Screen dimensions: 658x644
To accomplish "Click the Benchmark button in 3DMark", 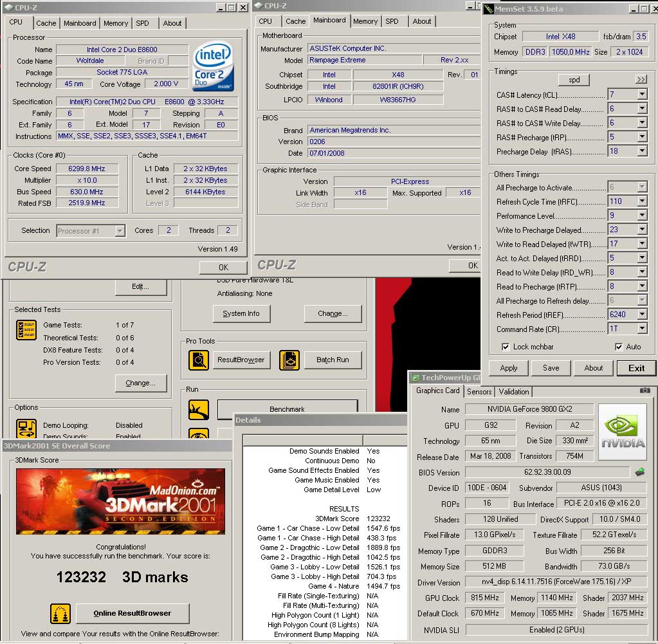I will pyautogui.click(x=288, y=409).
